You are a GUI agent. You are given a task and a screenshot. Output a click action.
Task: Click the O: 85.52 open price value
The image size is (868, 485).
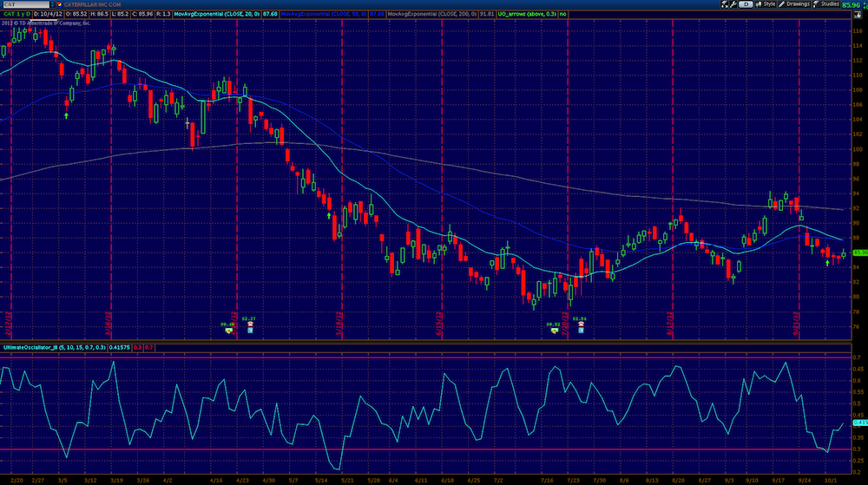(76, 14)
